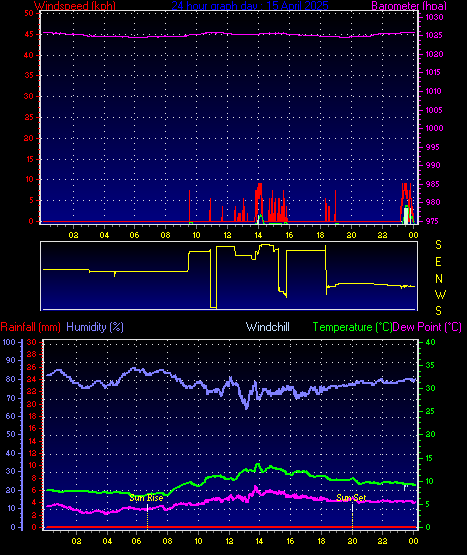Screen dimensions: 467x555
Task: Click the 100 humidity scale value
Action: [x=9, y=342]
